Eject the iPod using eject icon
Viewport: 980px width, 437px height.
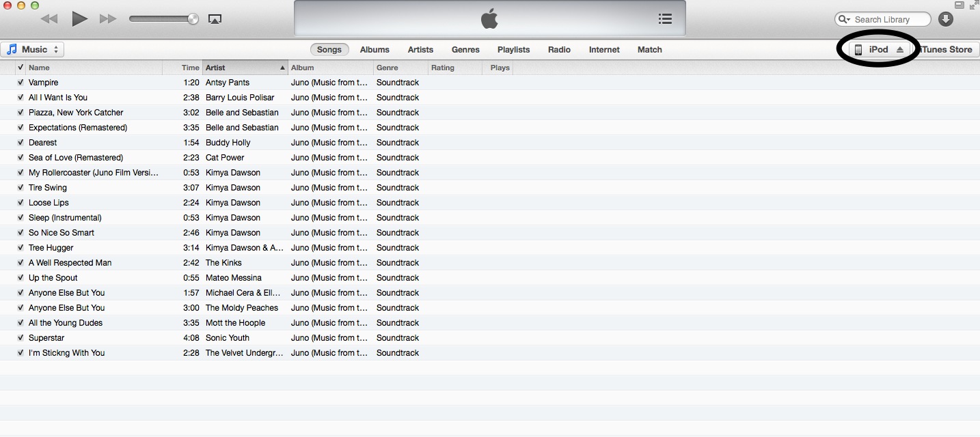pos(900,50)
